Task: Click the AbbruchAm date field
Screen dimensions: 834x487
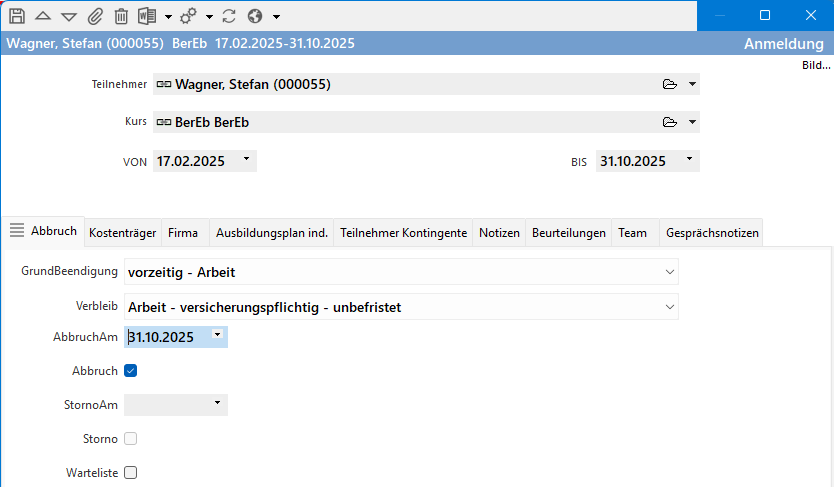Action: [167, 338]
